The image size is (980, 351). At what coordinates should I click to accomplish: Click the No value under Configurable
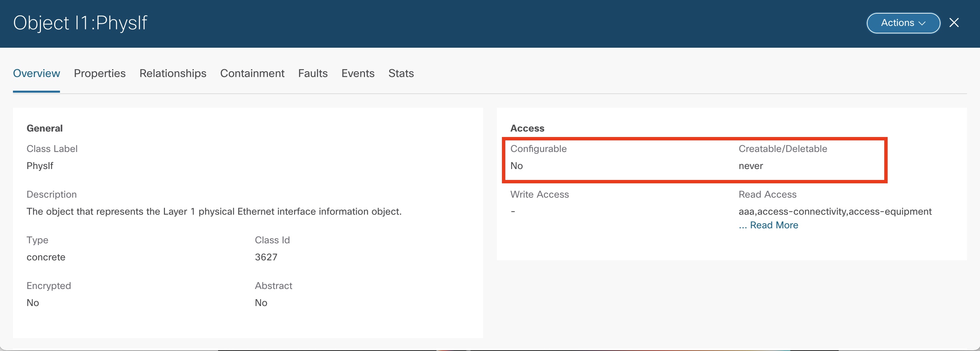point(516,166)
